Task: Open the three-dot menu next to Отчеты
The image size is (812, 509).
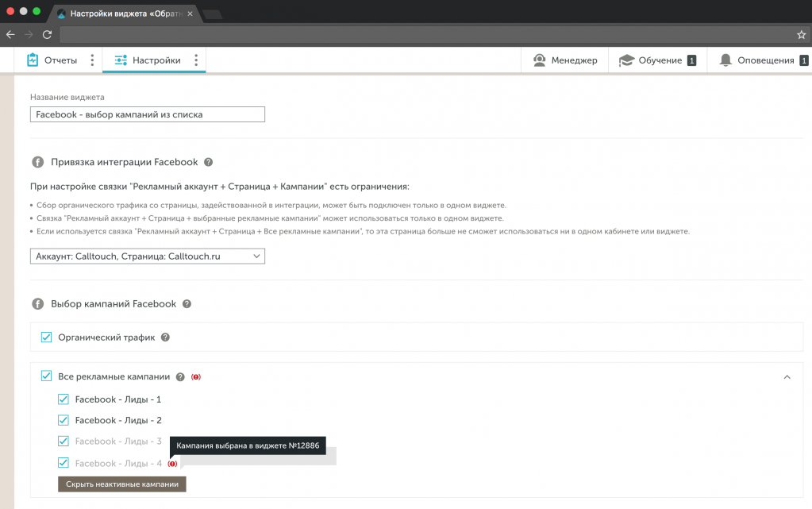Action: click(92, 60)
